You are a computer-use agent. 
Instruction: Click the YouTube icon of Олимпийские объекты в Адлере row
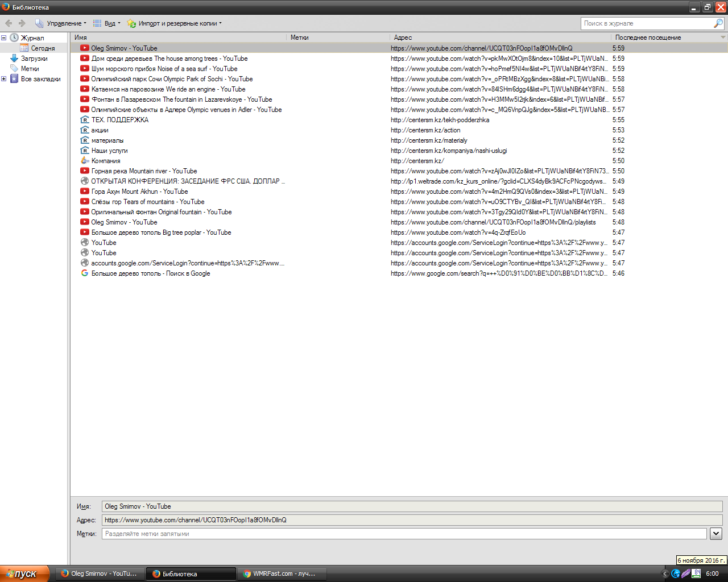pos(85,110)
